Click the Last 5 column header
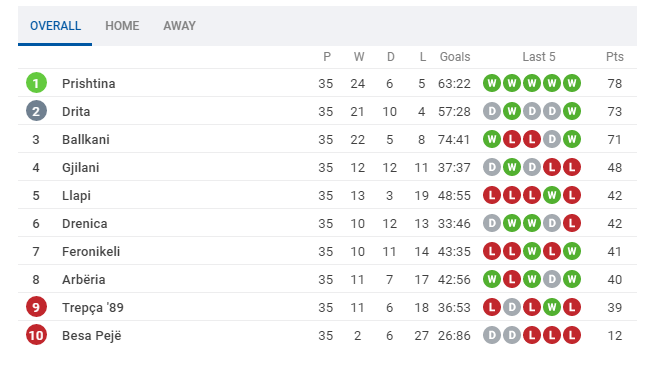 (539, 57)
